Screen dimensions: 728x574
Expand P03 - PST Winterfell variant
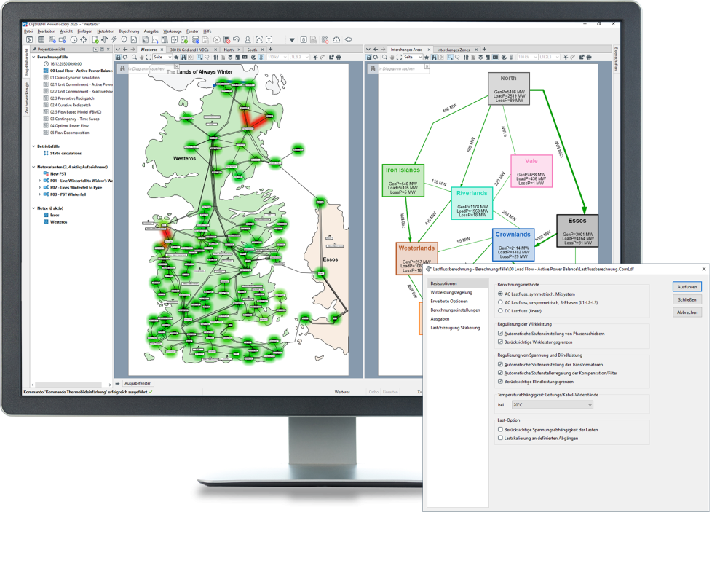[x=39, y=194]
